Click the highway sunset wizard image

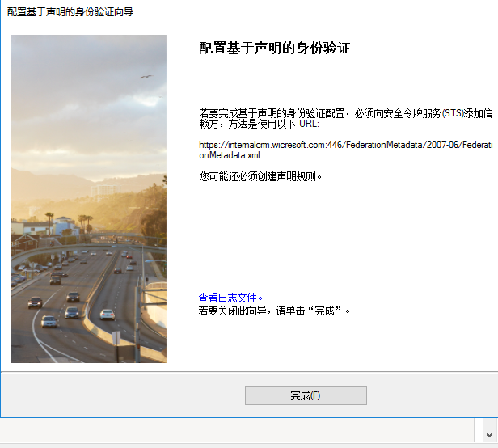click(89, 199)
